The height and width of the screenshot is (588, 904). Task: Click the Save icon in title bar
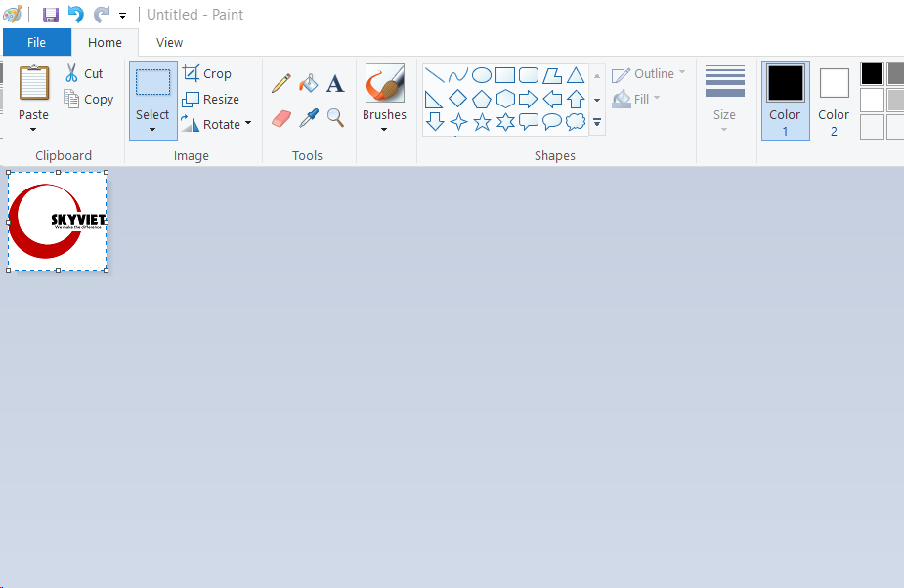click(x=51, y=15)
